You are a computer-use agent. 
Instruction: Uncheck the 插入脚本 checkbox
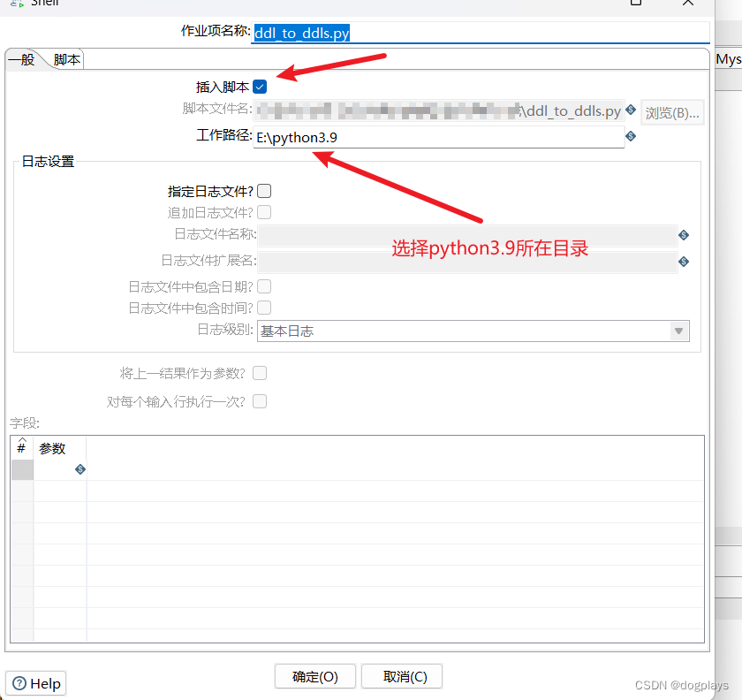[259, 87]
